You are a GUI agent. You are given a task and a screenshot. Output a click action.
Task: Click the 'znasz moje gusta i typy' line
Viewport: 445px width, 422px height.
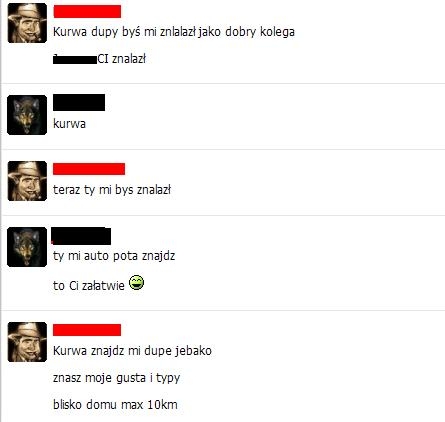(x=117, y=378)
